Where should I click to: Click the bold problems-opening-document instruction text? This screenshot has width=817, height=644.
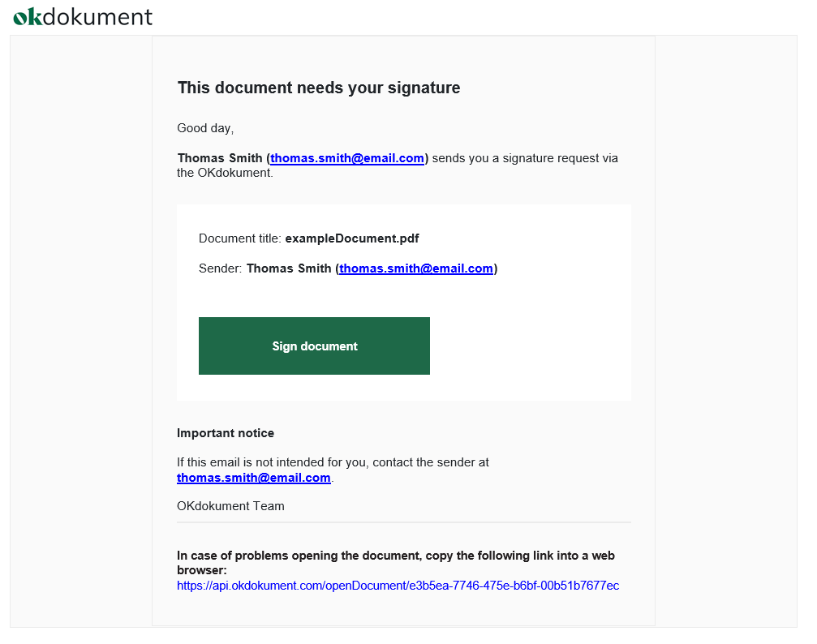396,563
